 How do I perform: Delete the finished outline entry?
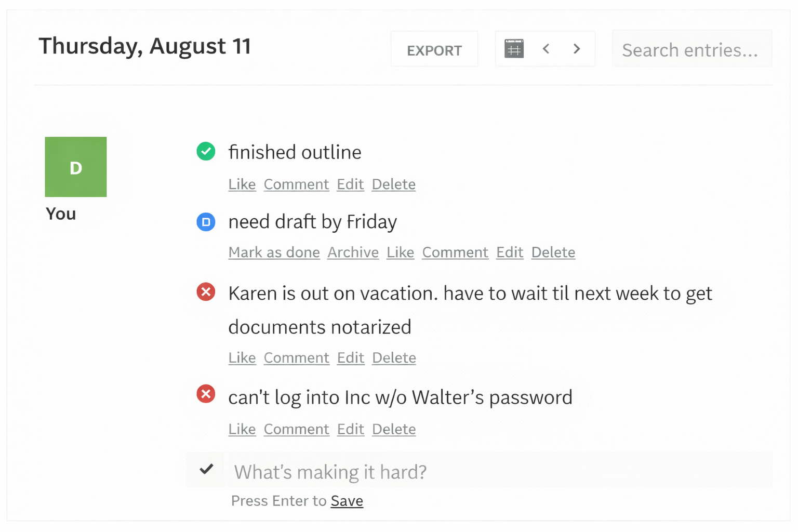393,184
